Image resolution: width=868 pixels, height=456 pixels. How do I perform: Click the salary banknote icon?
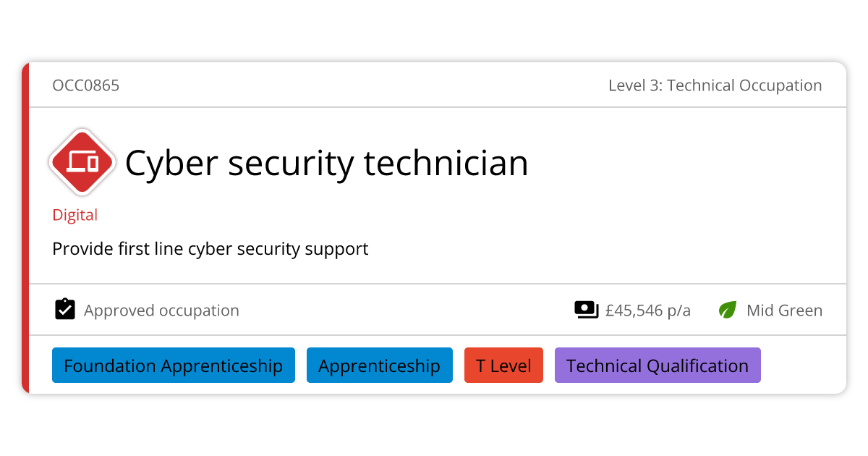[x=586, y=310]
